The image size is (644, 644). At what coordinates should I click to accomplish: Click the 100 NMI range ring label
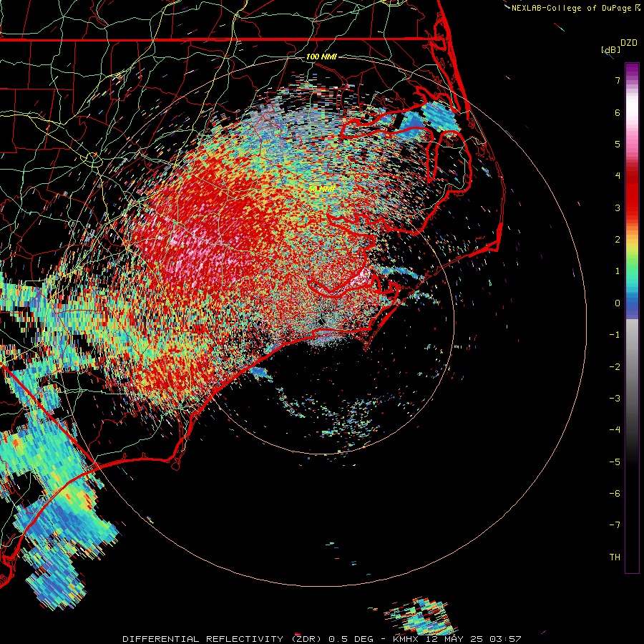(321, 57)
